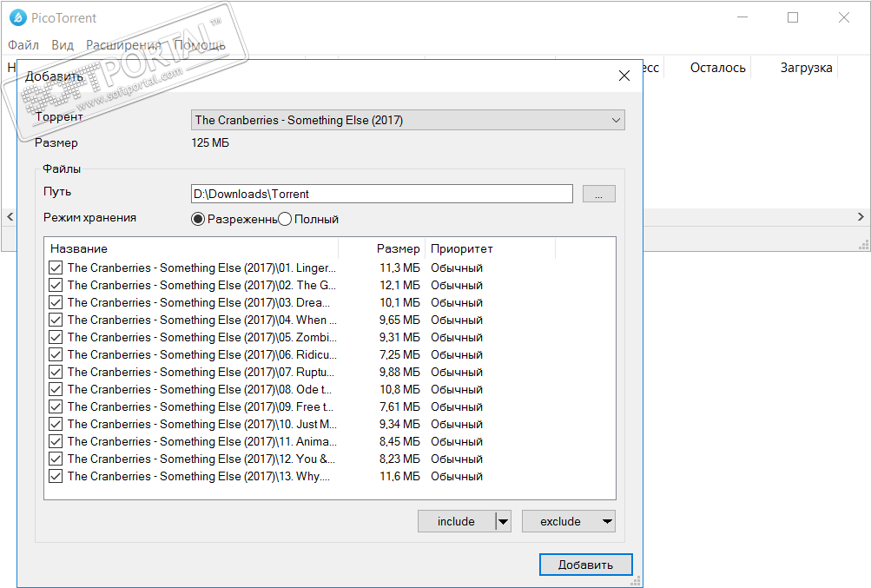871x588 pixels.
Task: Uncheck the 09. Free t... file
Action: [56, 406]
